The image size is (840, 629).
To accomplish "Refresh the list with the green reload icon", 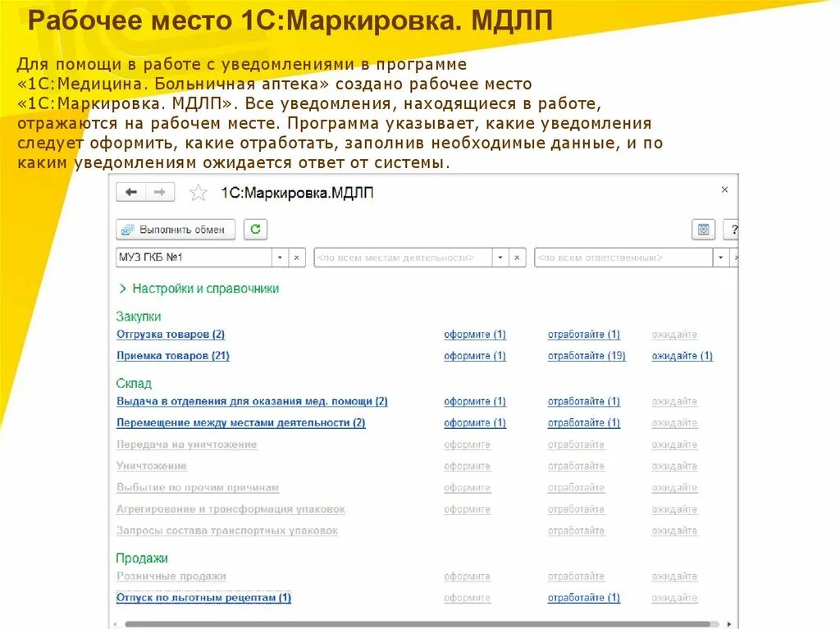I will click(256, 230).
